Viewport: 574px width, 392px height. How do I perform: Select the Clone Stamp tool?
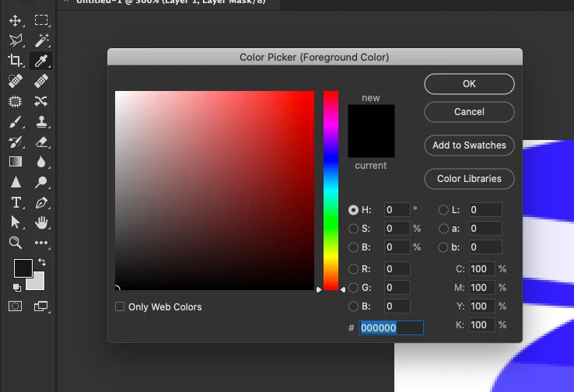click(x=41, y=121)
